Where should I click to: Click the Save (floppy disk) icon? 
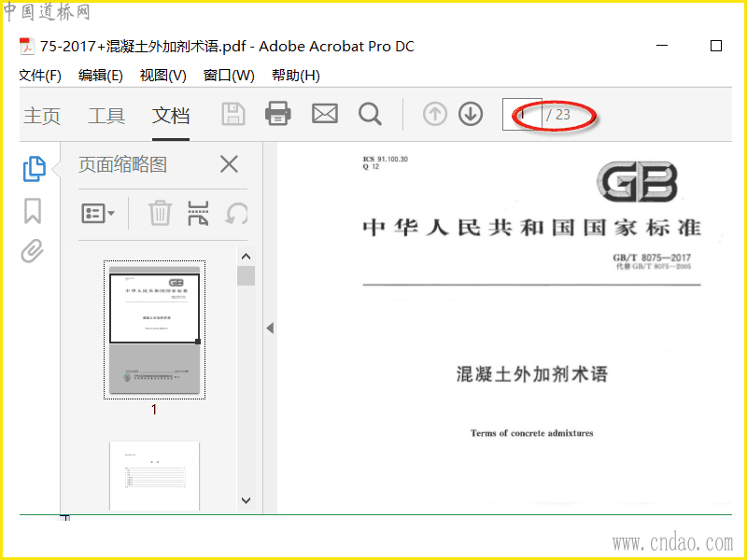point(233,114)
